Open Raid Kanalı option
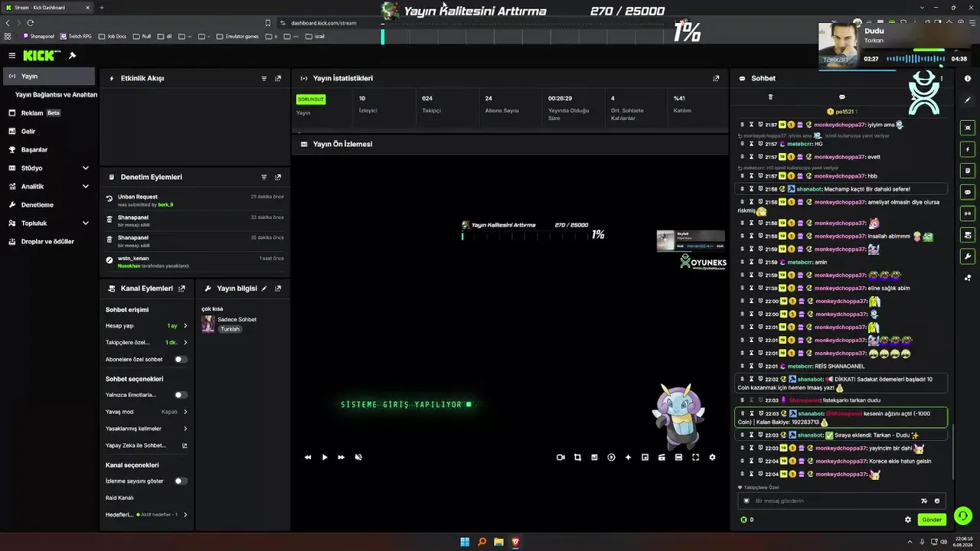This screenshot has height=551, width=980. (119, 497)
